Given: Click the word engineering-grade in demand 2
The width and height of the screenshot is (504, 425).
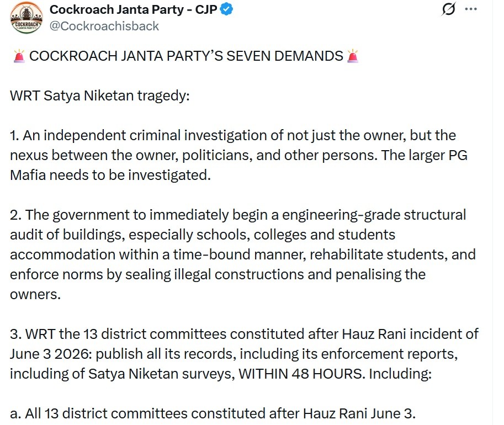Looking at the screenshot, I should (x=341, y=215).
